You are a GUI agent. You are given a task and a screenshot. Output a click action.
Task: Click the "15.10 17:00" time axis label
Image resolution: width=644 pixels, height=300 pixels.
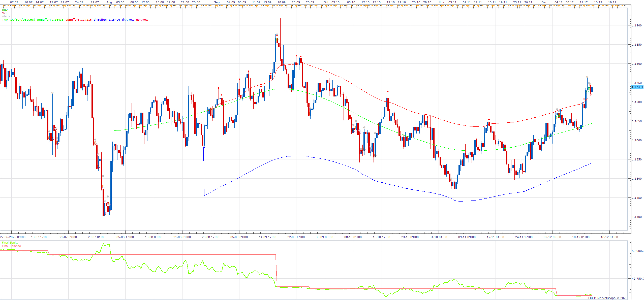[x=381, y=237]
